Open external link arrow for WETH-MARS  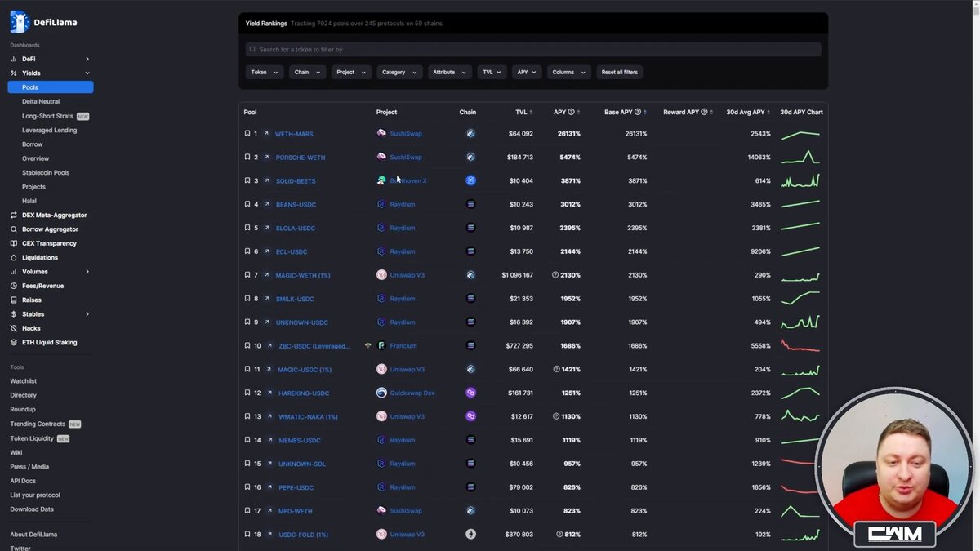(x=266, y=134)
